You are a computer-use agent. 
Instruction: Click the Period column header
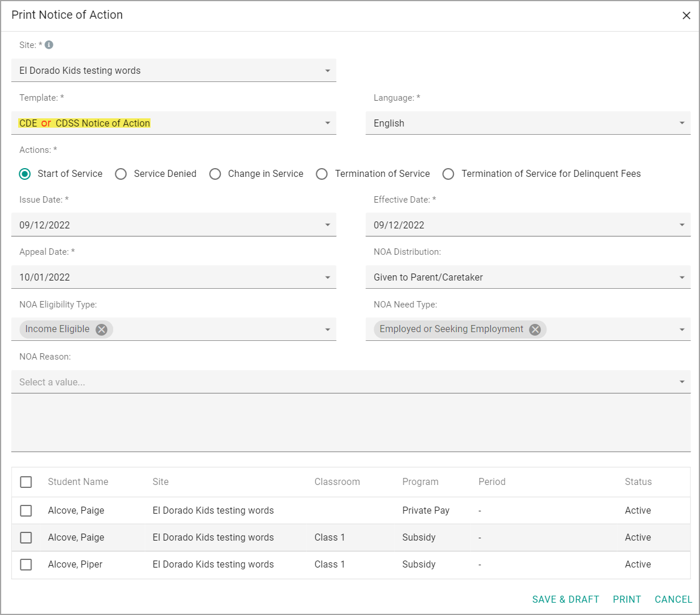(x=492, y=482)
